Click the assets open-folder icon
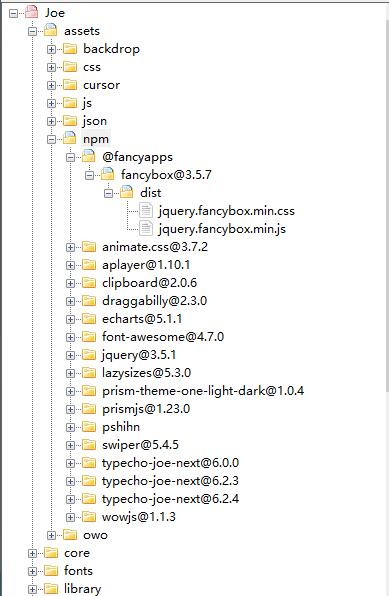The height and width of the screenshot is (596, 389). (x=51, y=30)
